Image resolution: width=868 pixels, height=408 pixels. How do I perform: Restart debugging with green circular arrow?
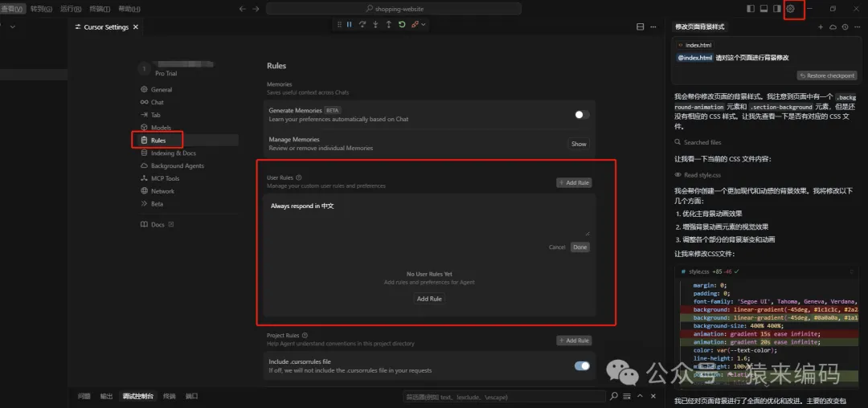pos(402,24)
